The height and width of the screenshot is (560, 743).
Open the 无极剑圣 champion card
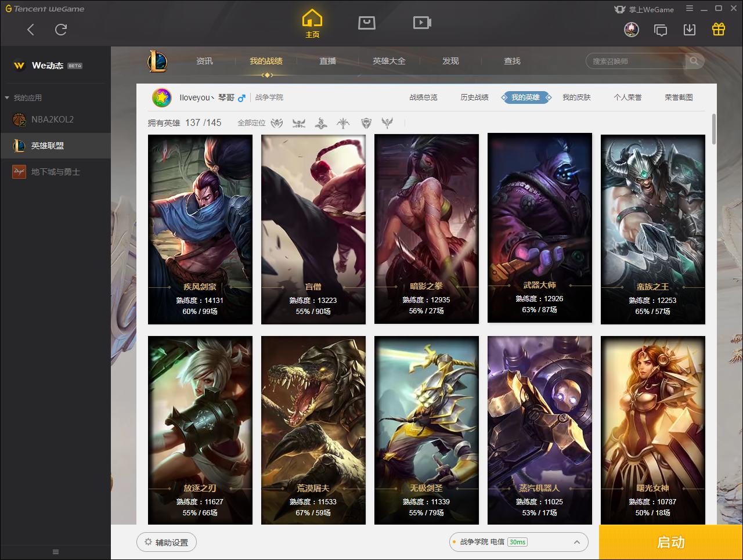pyautogui.click(x=427, y=430)
